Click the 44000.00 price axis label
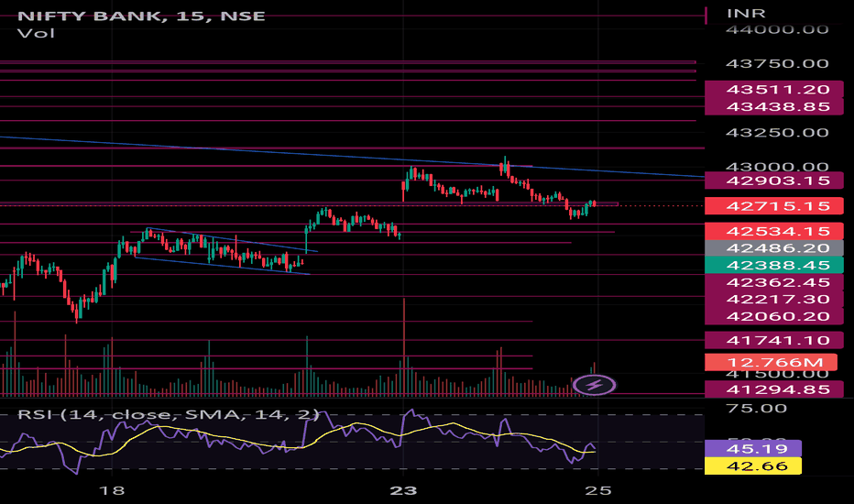The width and height of the screenshot is (854, 504). click(x=777, y=29)
